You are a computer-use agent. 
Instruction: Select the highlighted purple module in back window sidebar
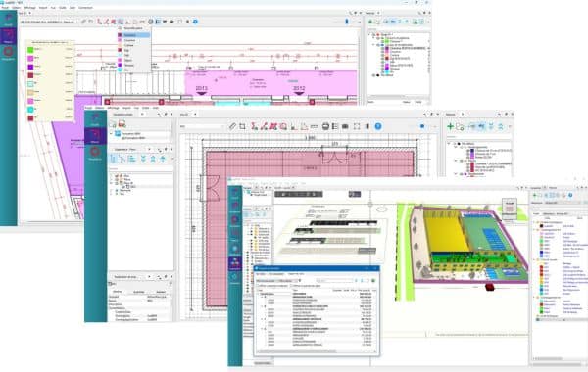(8, 37)
